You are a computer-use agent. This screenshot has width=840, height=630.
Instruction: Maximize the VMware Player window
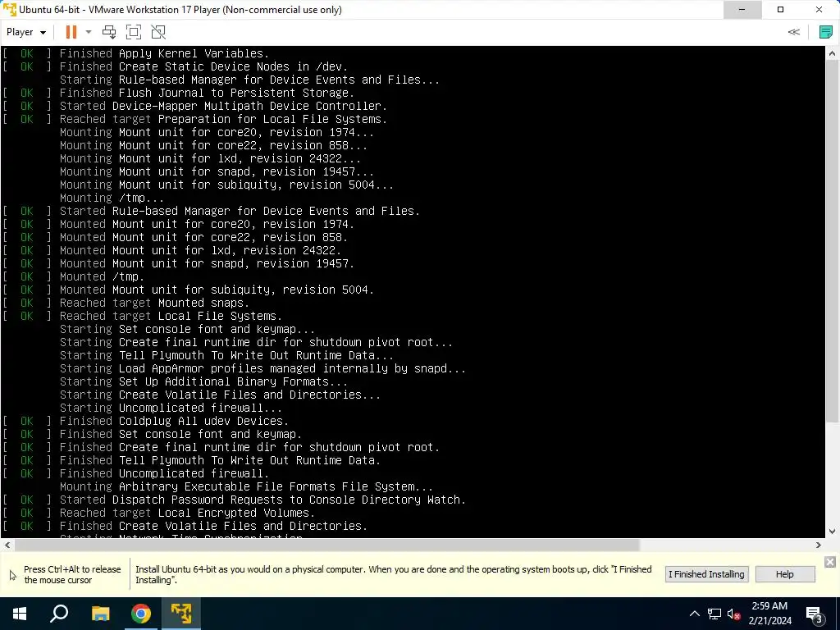pos(781,10)
